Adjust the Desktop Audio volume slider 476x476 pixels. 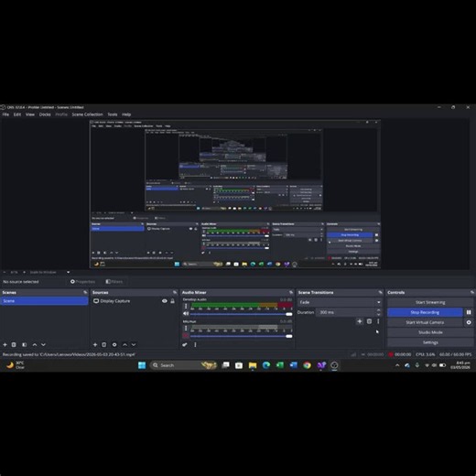pos(241,314)
